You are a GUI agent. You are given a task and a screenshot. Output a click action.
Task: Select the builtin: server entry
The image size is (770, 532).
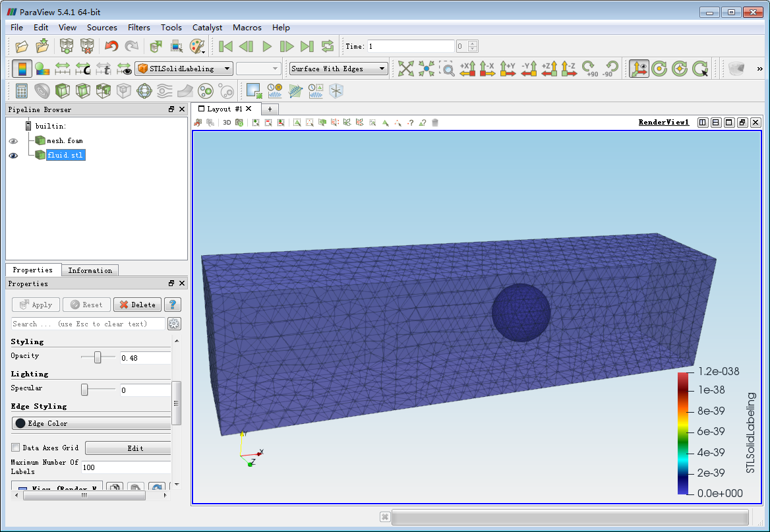[x=50, y=127]
